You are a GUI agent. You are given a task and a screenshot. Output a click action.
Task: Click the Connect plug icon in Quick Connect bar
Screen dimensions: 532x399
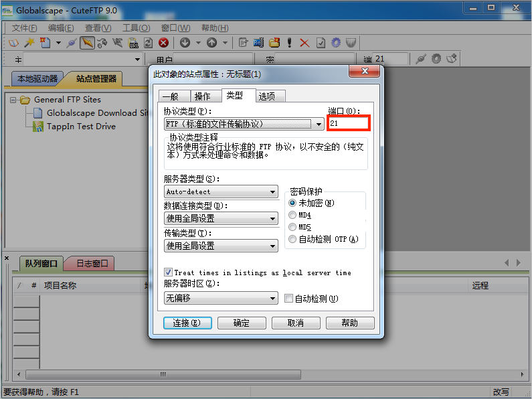click(421, 59)
